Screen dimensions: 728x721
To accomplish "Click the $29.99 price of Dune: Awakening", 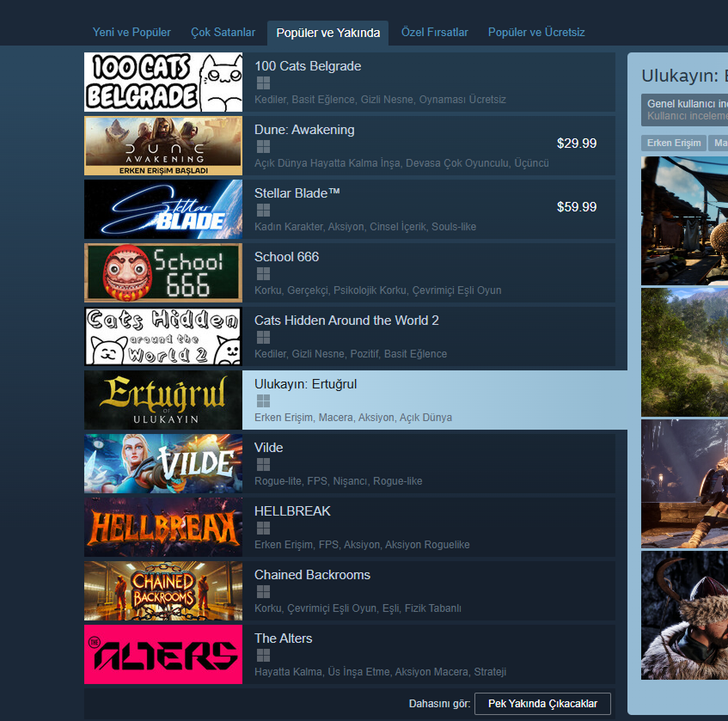I will click(x=577, y=144).
